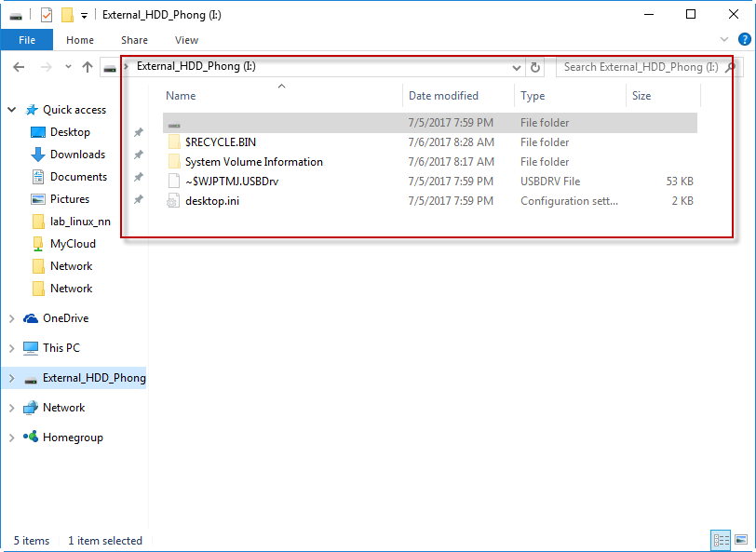Click the Properties quick access toolbar icon
The height and width of the screenshot is (552, 756).
click(x=47, y=15)
